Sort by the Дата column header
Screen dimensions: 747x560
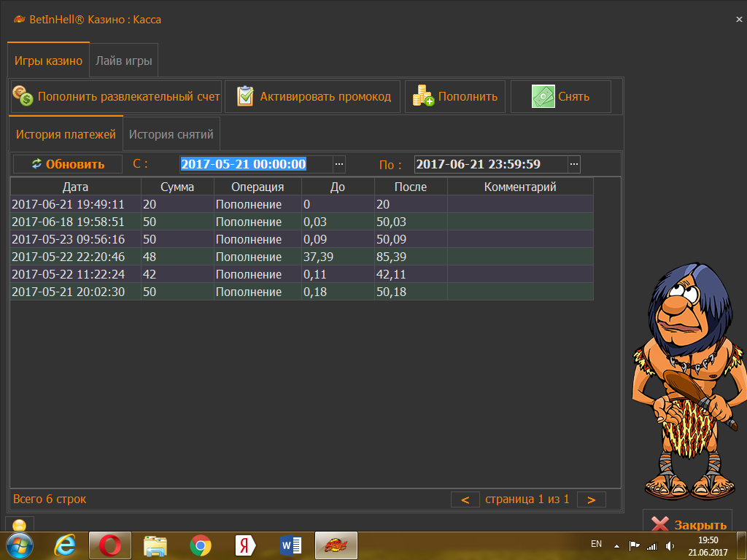coord(75,187)
